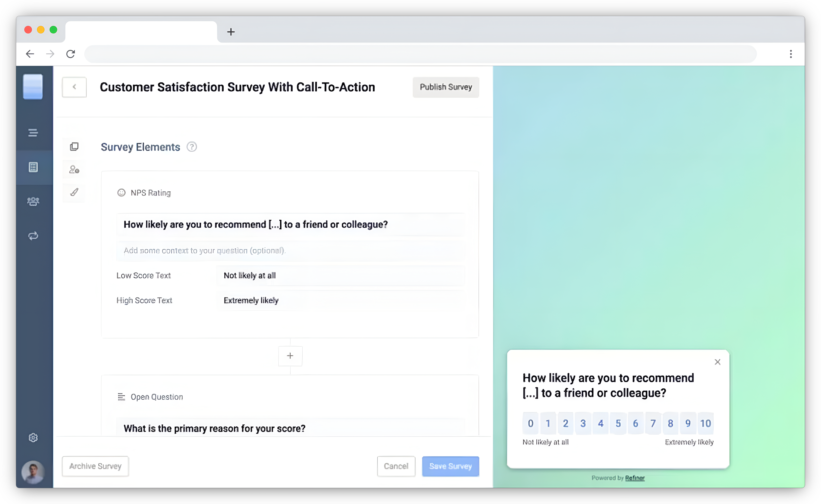This screenshot has height=504, width=821.
Task: Click the respondent details person icon
Action: tap(74, 169)
